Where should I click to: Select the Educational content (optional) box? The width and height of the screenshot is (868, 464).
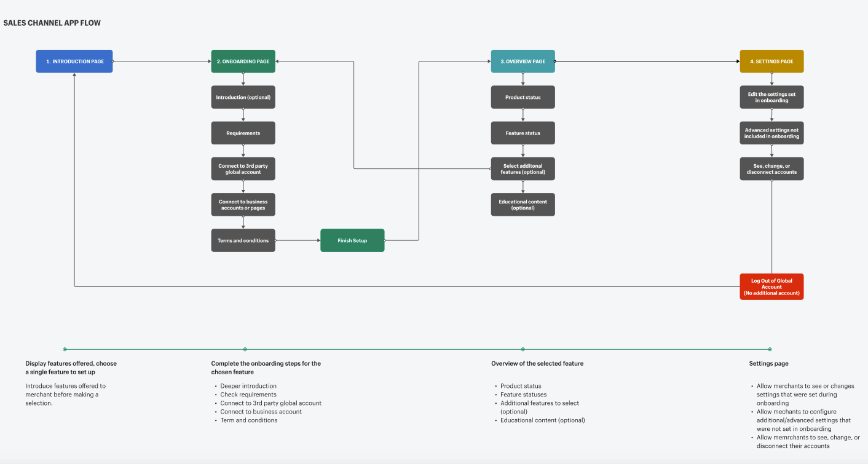click(x=523, y=205)
